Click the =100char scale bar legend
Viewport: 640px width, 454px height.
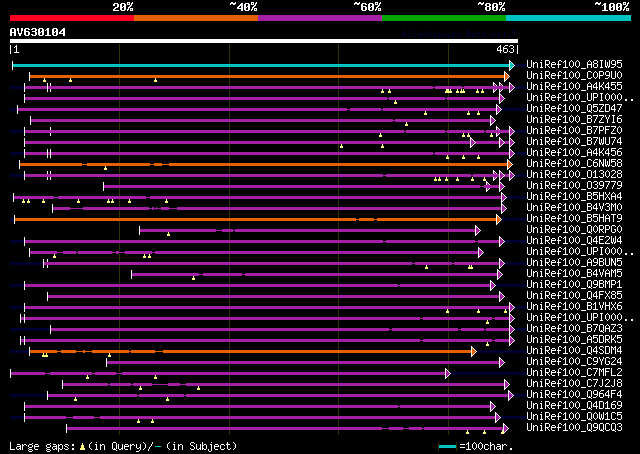pos(476,446)
